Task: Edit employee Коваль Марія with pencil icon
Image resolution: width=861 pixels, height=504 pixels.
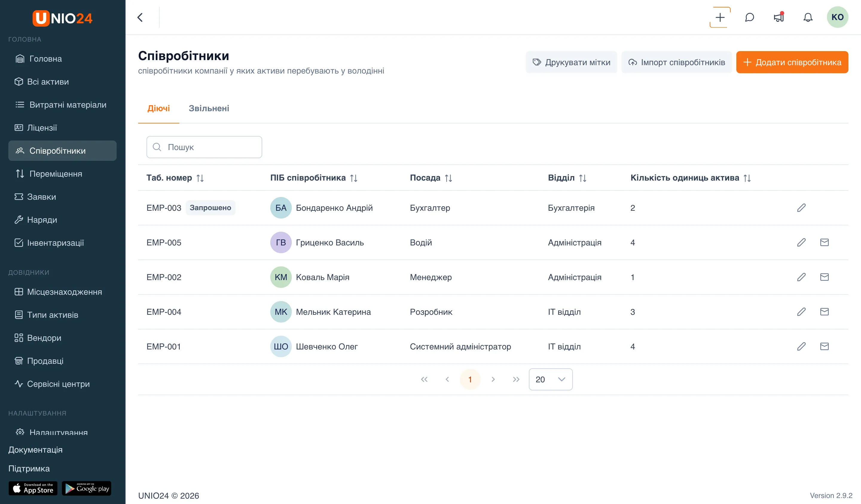Action: [801, 277]
